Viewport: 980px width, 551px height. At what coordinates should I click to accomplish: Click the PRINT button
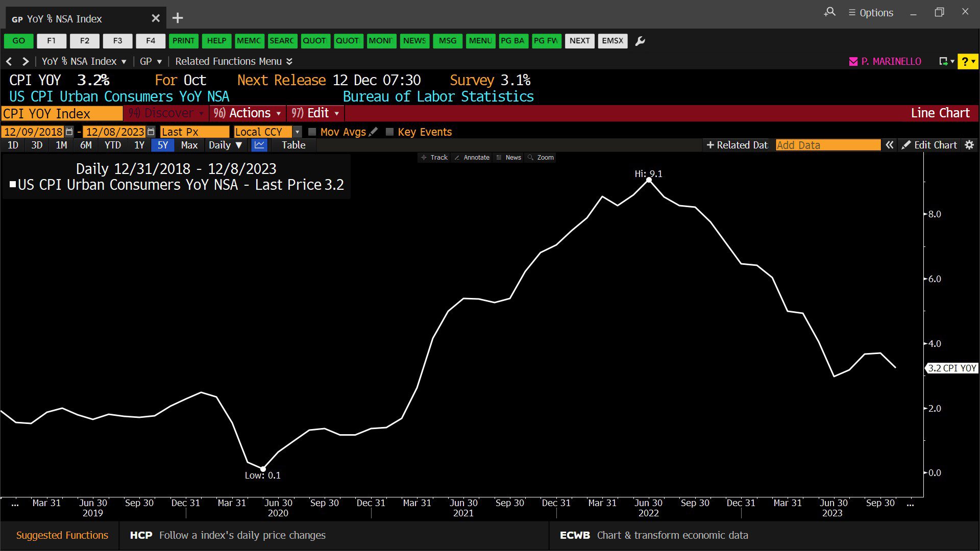[x=183, y=41]
